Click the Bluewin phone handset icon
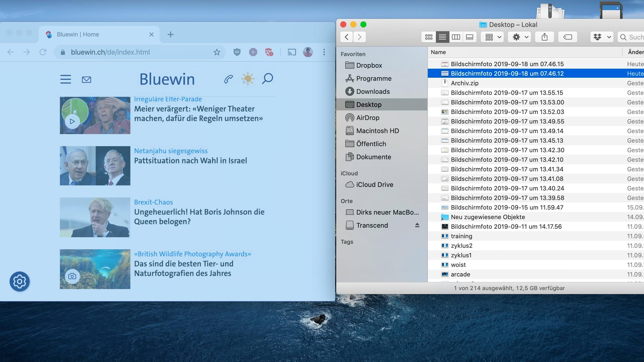This screenshot has height=362, width=644. (x=229, y=79)
